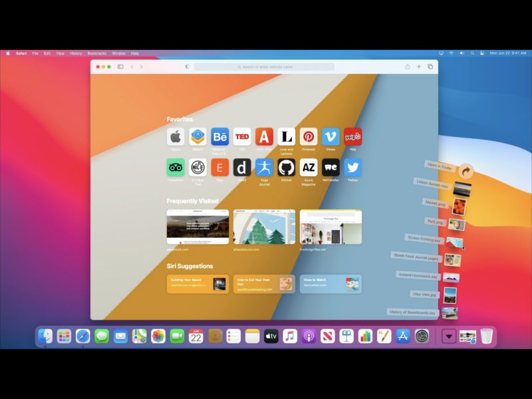
Task: Open the Behance favorite tile
Action: pos(220,136)
